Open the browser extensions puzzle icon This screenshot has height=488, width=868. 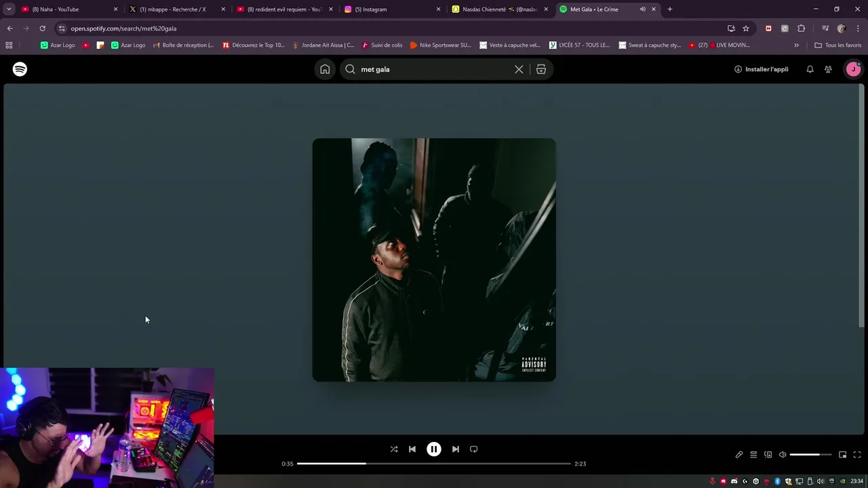(802, 28)
